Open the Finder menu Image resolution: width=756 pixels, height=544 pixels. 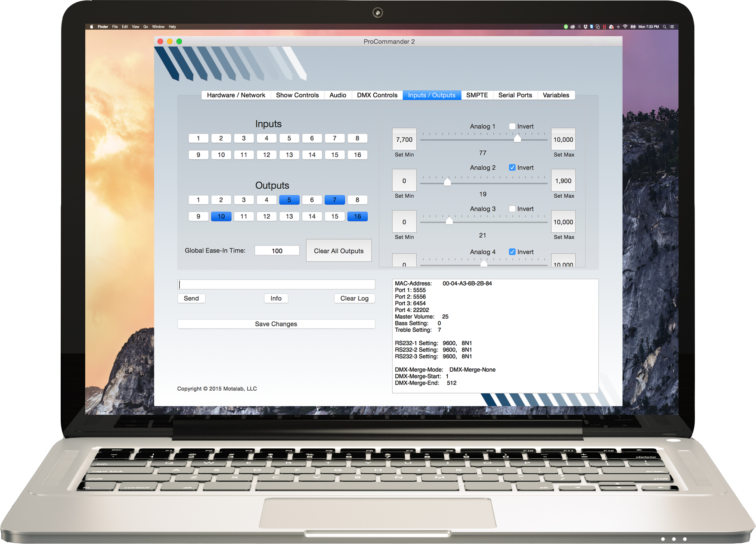pyautogui.click(x=103, y=27)
